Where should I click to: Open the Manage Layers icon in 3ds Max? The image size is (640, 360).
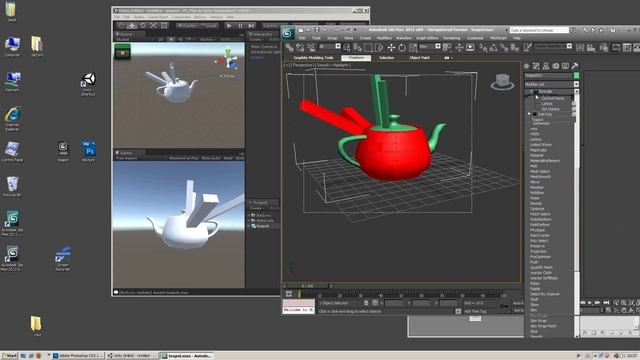(x=604, y=48)
